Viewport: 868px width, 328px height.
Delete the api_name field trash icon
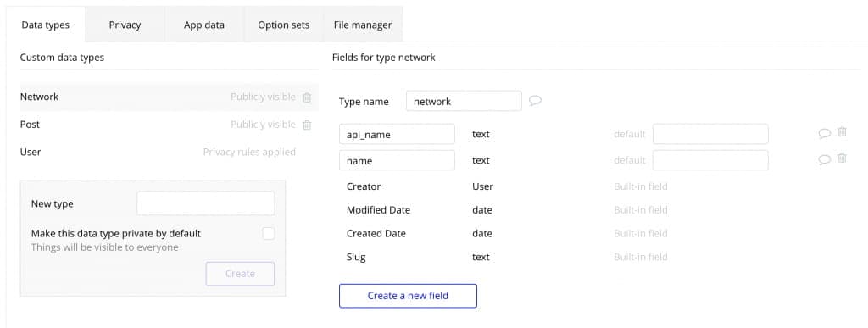coord(842,131)
